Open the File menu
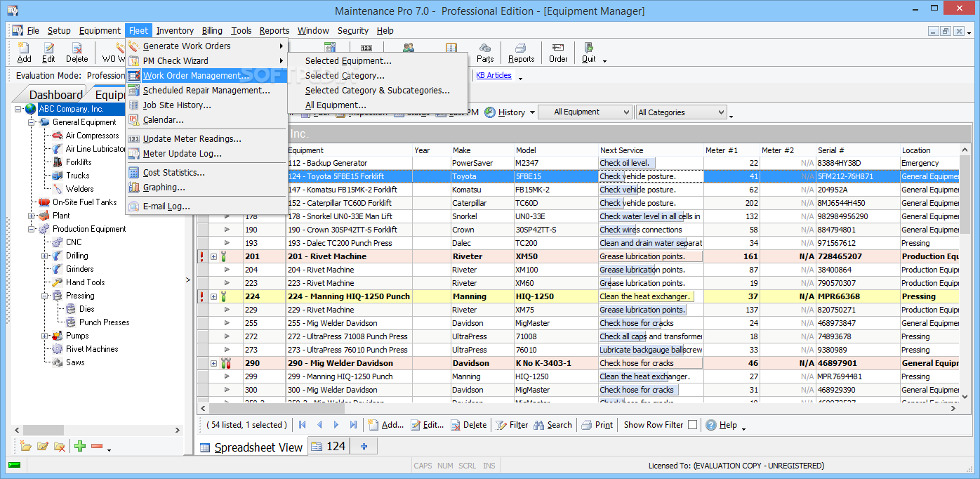 point(33,30)
